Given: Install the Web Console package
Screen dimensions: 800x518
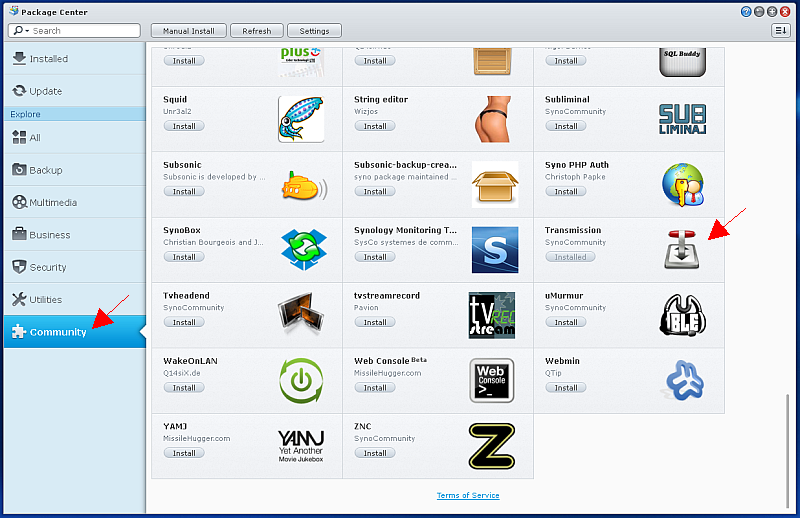Looking at the screenshot, I should 375,387.
